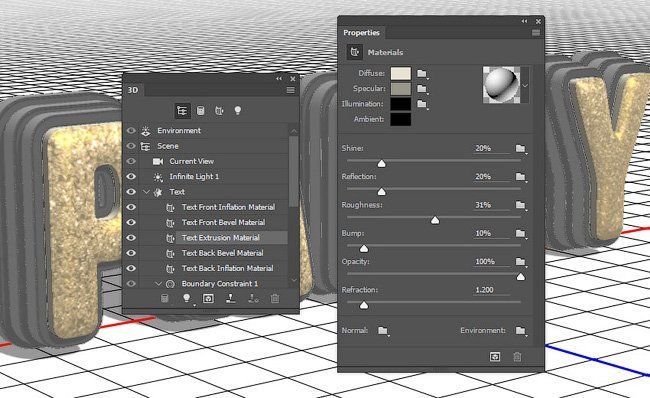
Task: Open the Opacity texture folder icon
Action: pyautogui.click(x=521, y=262)
